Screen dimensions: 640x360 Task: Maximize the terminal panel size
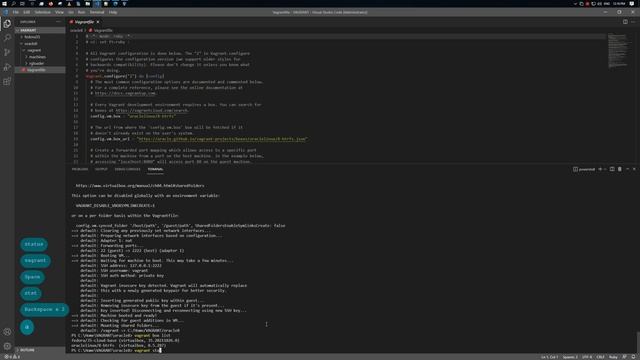[x=627, y=169]
